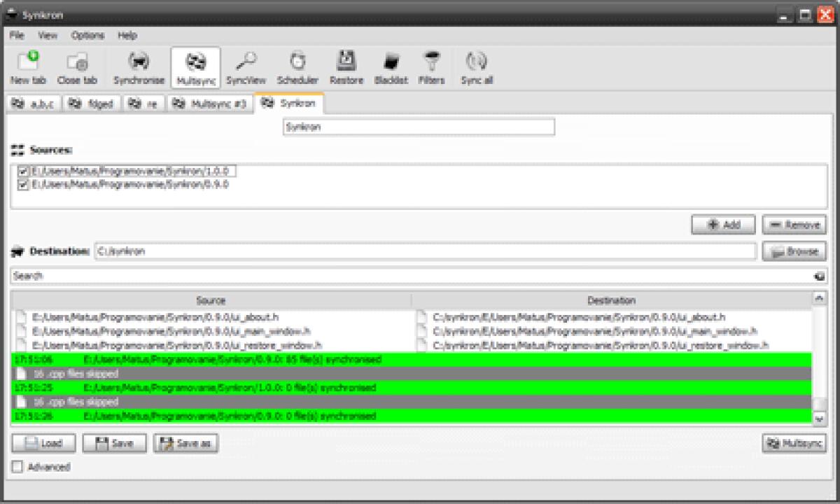The image size is (840, 504).
Task: Open SyncView from the toolbar
Action: pyautogui.click(x=246, y=68)
